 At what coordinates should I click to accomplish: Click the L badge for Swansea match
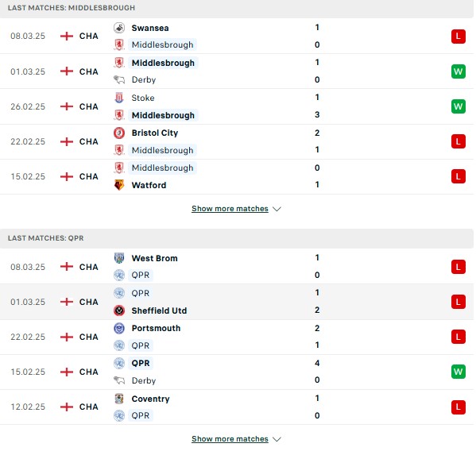[458, 37]
